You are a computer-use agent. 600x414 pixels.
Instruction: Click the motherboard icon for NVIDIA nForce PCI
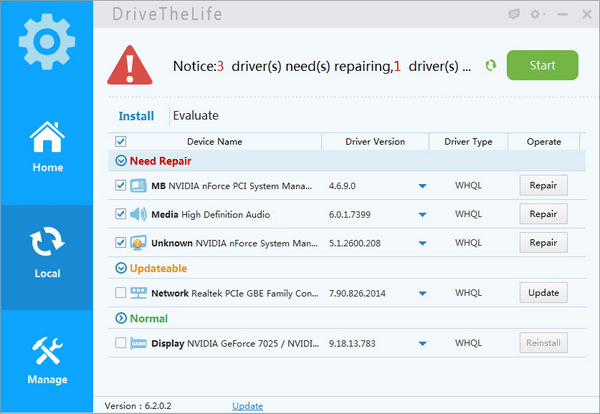click(x=138, y=186)
